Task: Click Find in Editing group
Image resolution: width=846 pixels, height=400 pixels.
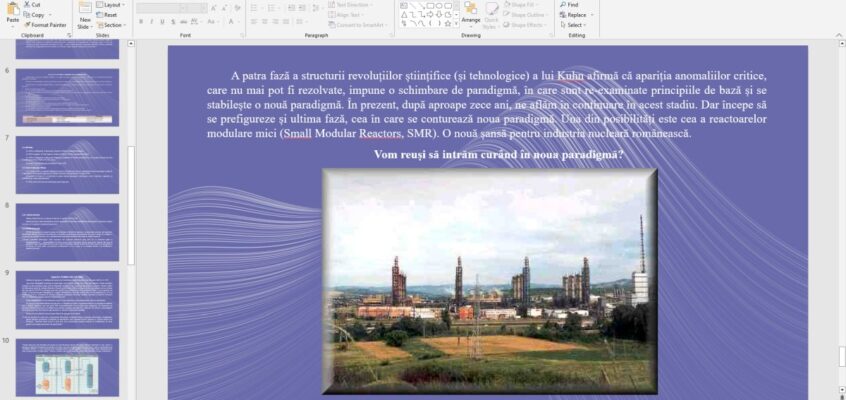Action: [569, 4]
